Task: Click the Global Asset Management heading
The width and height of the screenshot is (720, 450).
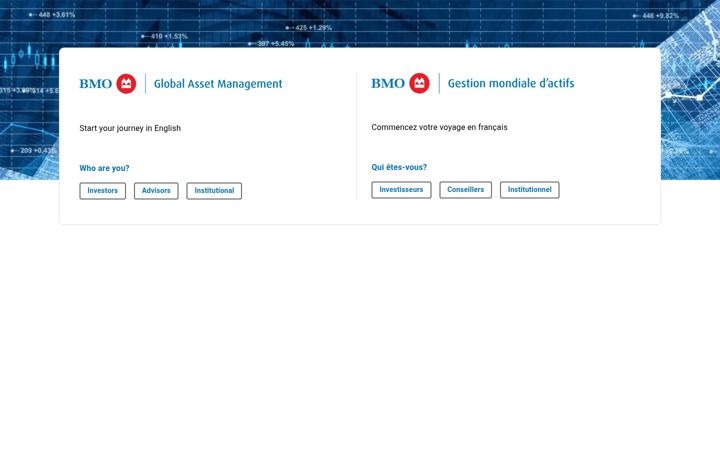Action: [x=218, y=84]
